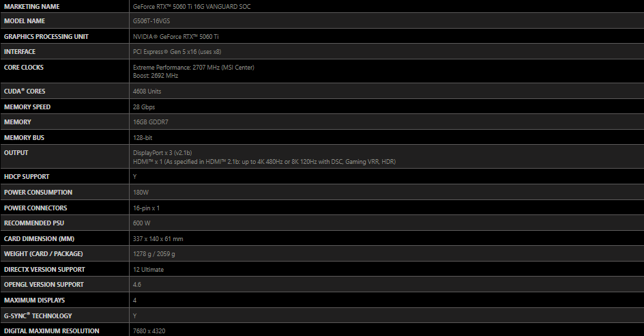Click the DisplayPort x 3 (v2.1b) line
This screenshot has height=336, width=644.
coord(162,153)
